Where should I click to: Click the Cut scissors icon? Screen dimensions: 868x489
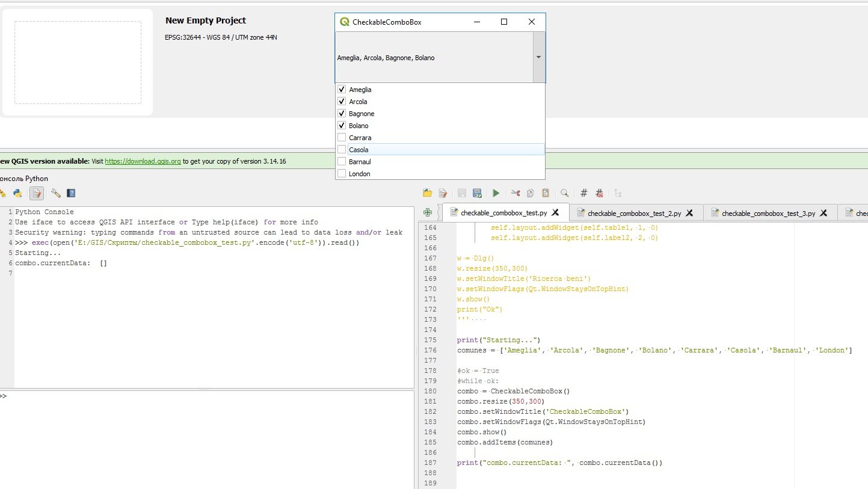pos(516,193)
